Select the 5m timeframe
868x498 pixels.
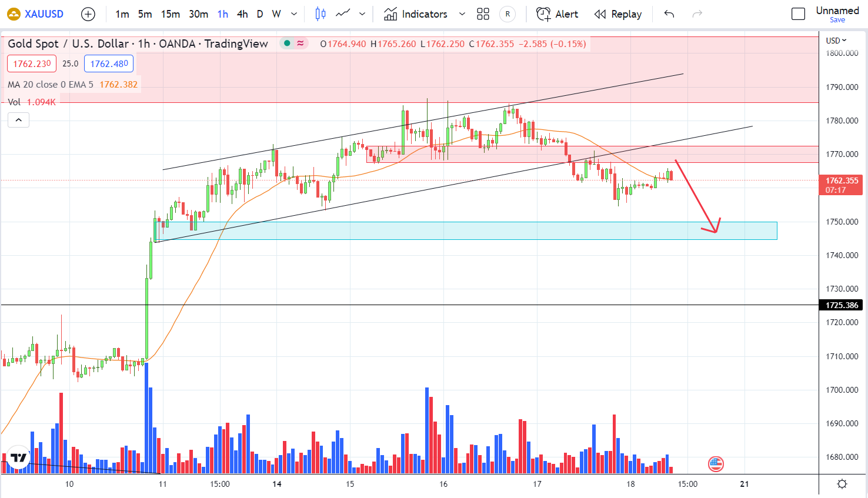pyautogui.click(x=145, y=14)
